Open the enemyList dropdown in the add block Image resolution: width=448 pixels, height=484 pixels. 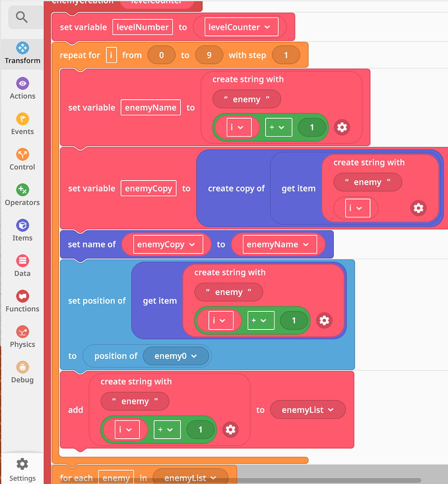click(x=308, y=410)
